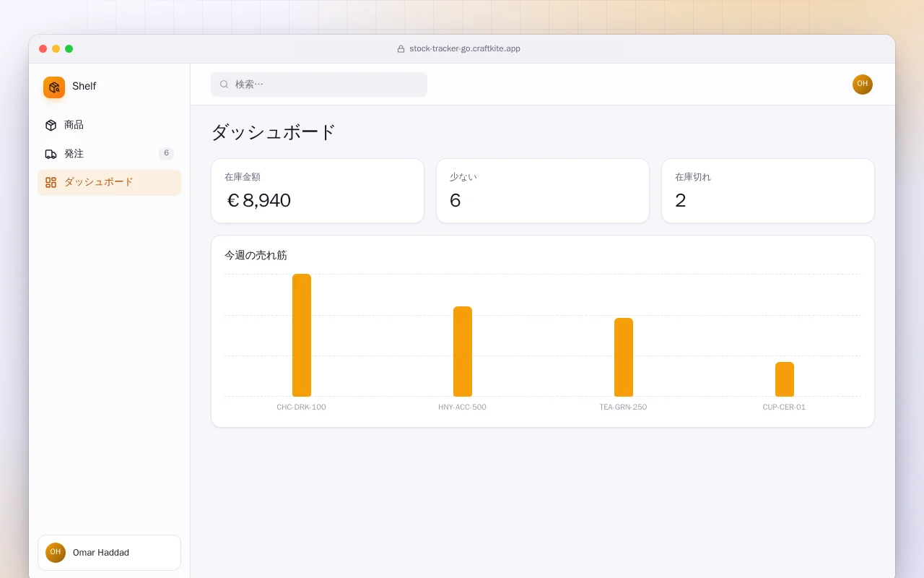The image size is (924, 578).
Task: Click the CHC-DRK-100 axis label
Action: point(301,407)
